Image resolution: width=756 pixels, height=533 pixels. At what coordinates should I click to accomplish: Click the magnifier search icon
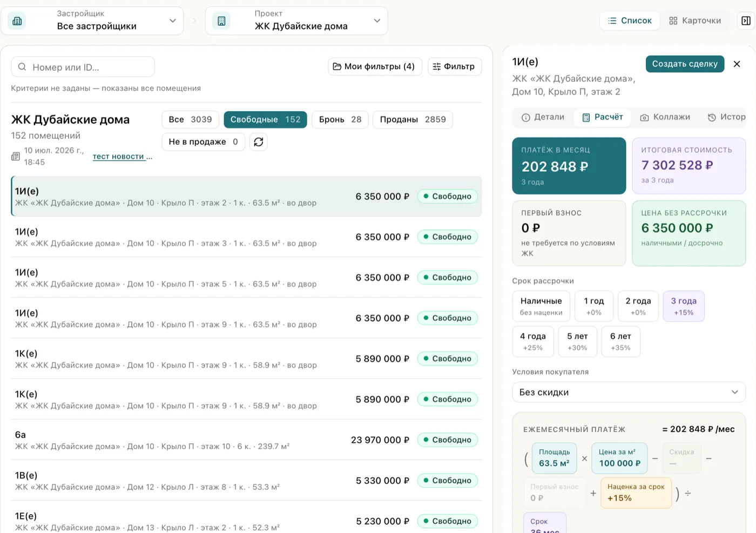pyautogui.click(x=22, y=67)
